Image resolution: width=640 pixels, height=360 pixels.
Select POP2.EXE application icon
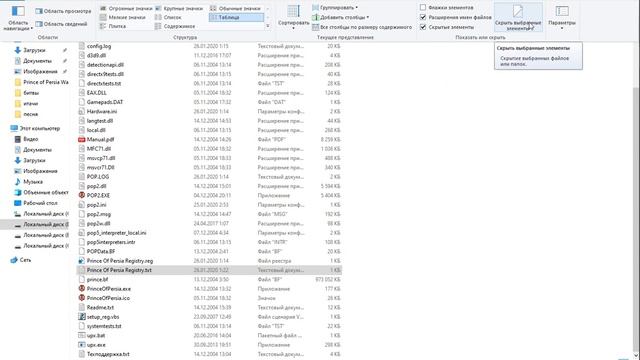click(82, 196)
